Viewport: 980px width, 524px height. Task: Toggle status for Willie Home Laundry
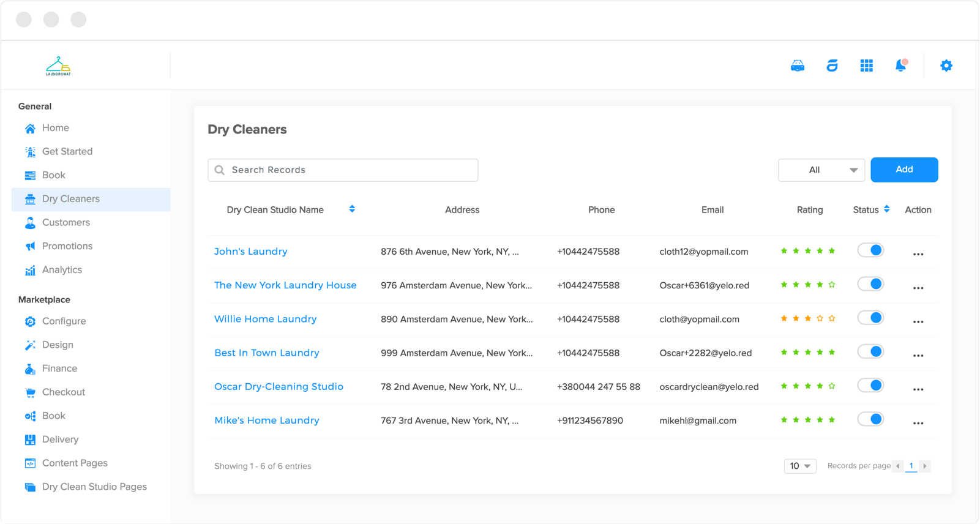coord(870,318)
